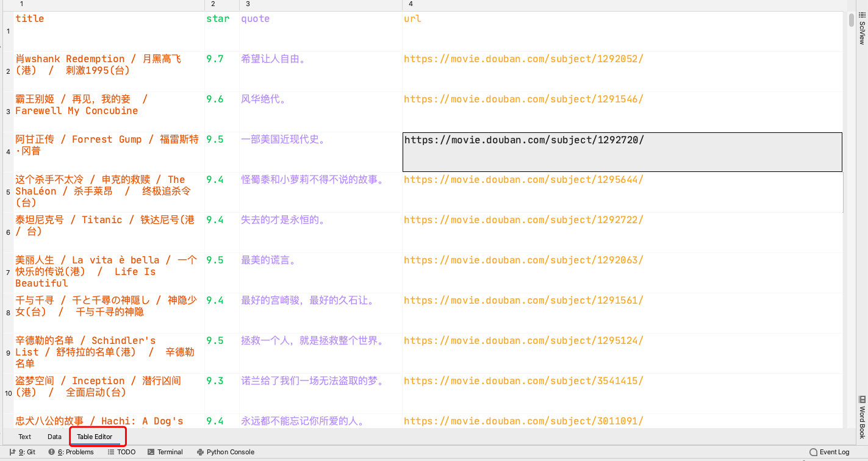Viewport: 868px width, 461px height.
Task: Switch to the Text tab
Action: [x=24, y=437]
